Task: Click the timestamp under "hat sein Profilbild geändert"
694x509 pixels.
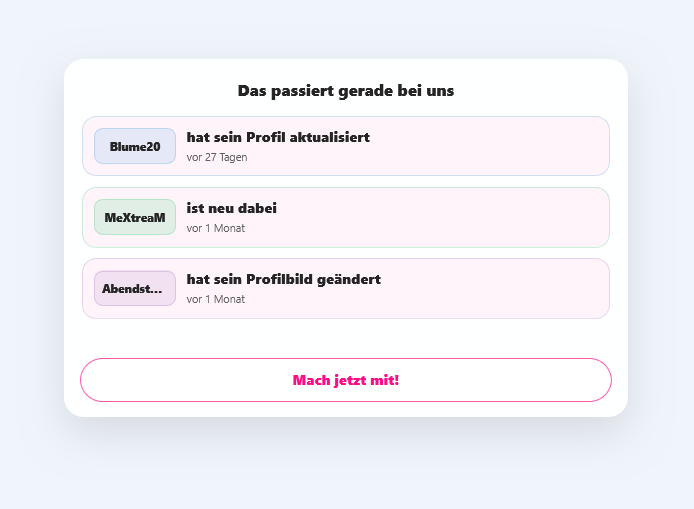Action: point(215,299)
